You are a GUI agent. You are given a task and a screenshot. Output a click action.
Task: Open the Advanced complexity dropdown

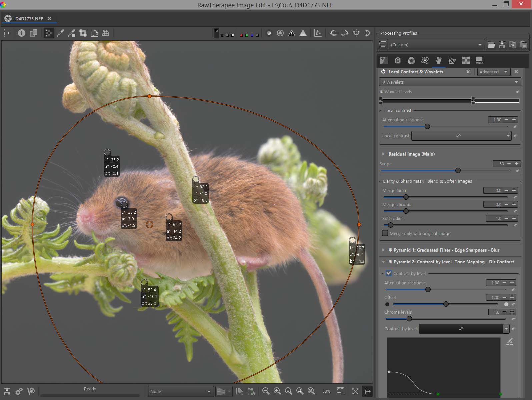(x=493, y=72)
